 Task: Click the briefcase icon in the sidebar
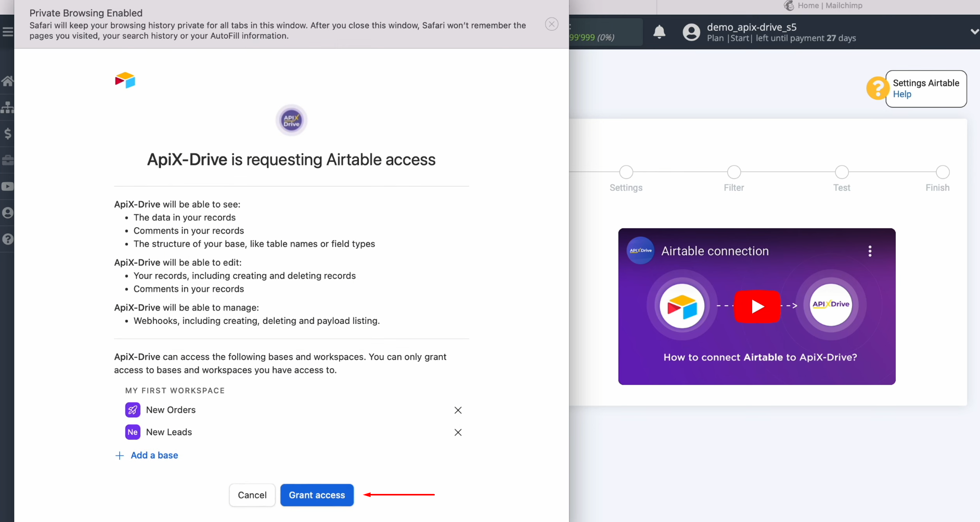8,160
